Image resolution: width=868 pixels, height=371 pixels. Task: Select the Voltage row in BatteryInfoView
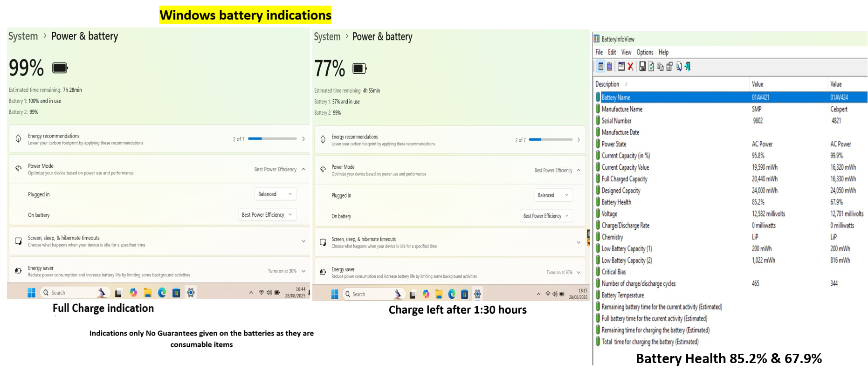[730, 214]
